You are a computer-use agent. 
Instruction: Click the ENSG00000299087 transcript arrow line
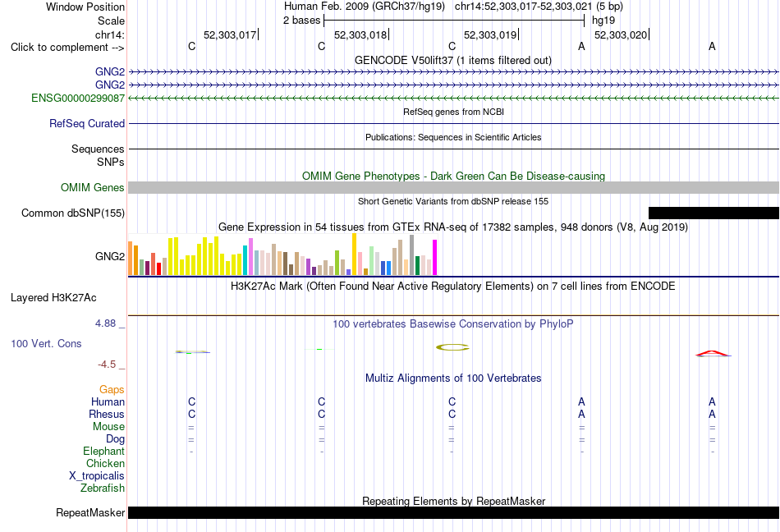click(453, 99)
